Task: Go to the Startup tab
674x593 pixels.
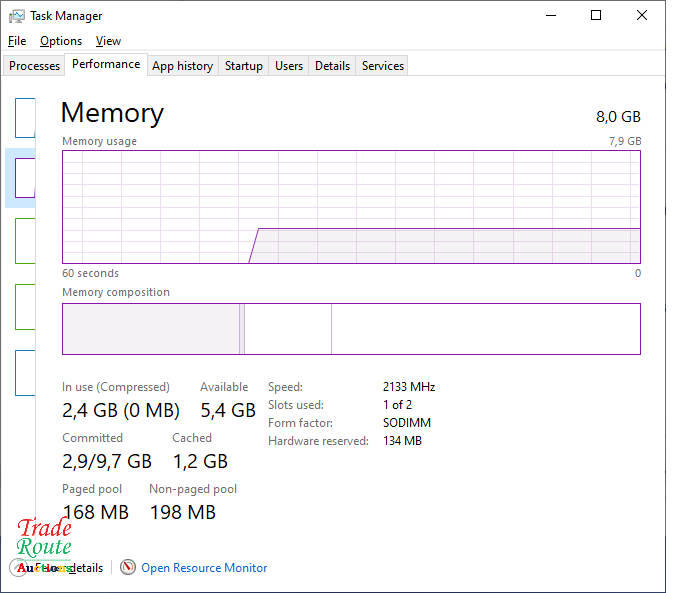Action: pos(243,66)
